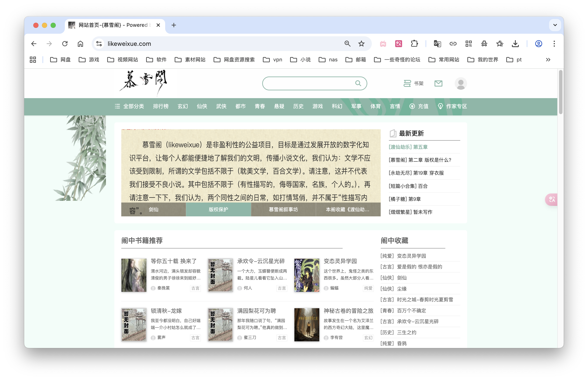Expand hidden bookmarks with double chevron
Image resolution: width=588 pixels, height=380 pixels.
point(548,60)
